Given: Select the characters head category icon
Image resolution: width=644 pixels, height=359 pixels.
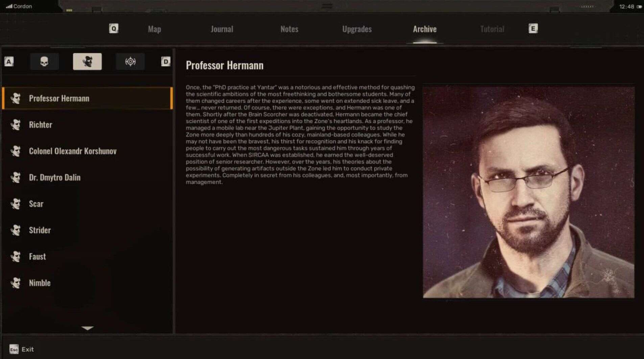Looking at the screenshot, I should (88, 61).
